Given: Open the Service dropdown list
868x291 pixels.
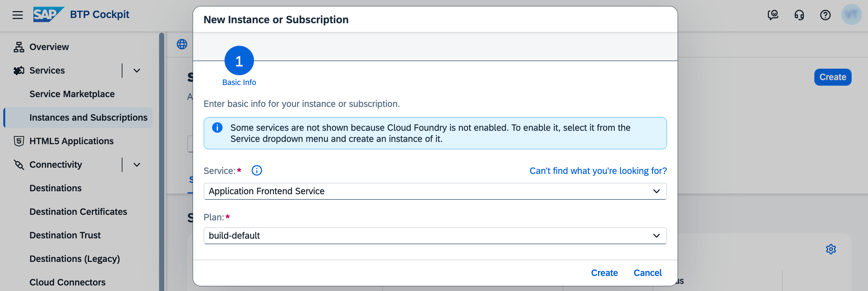Looking at the screenshot, I should (656, 191).
